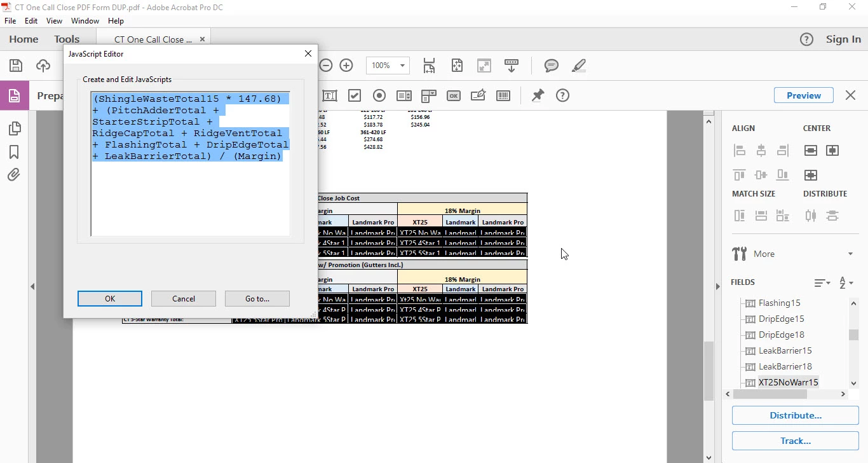The width and height of the screenshot is (868, 463).
Task: Add a radio button field tool
Action: [379, 95]
